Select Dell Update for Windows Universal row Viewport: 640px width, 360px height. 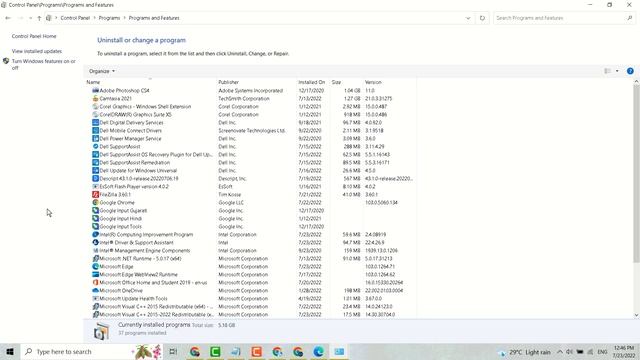250,171
